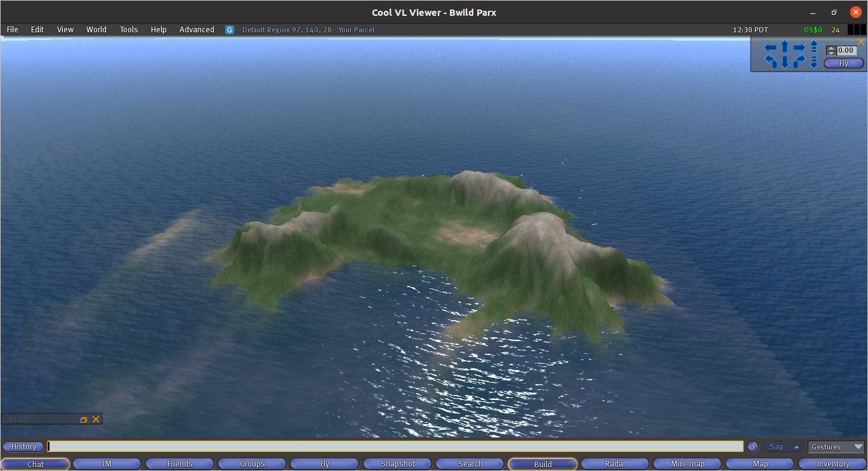Open the Friends toolbar button

[x=180, y=464]
